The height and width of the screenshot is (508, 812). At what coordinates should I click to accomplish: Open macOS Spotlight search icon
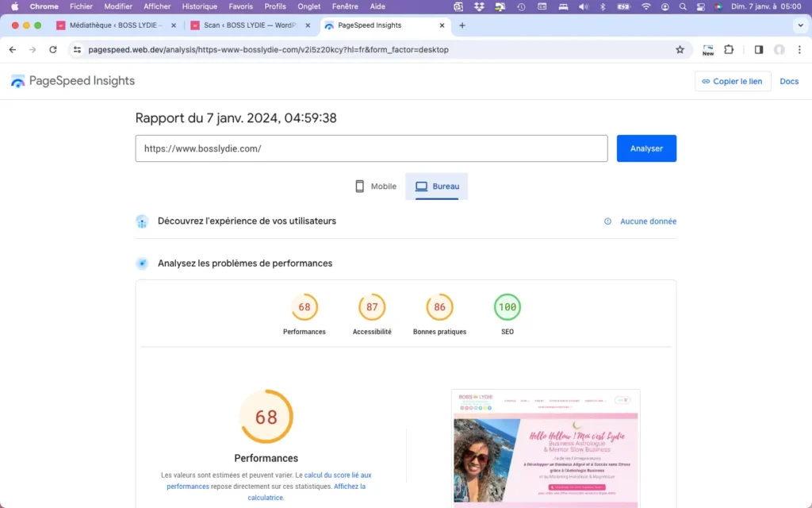pos(683,6)
